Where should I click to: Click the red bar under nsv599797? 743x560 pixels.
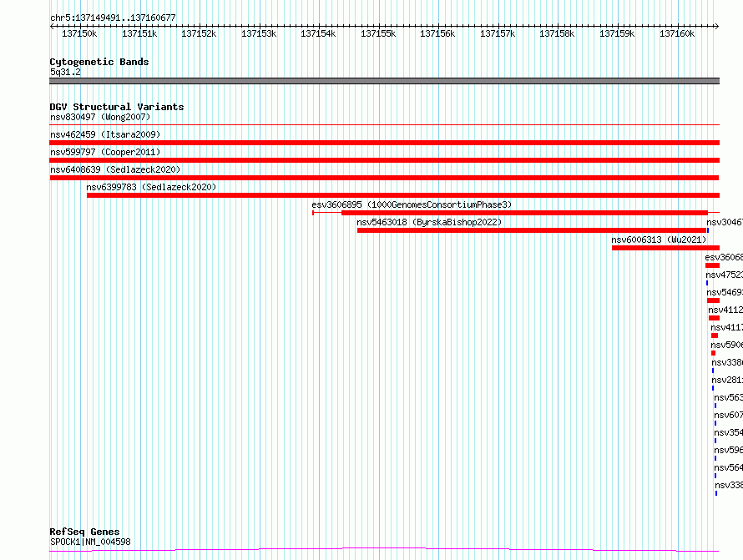pos(384,160)
